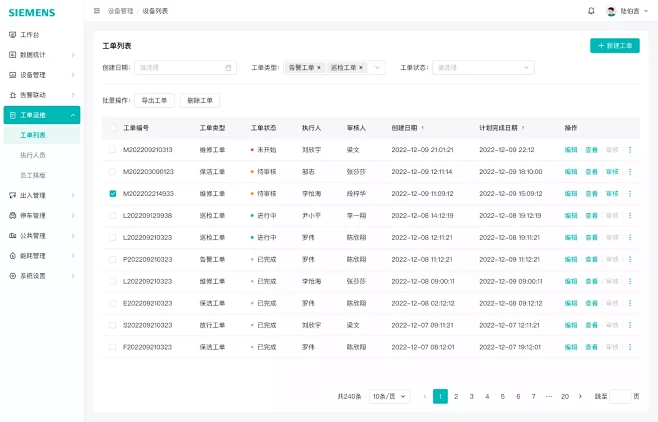Sort by 计划完成日期 using its arrow icon
Screen dimensions: 658x422
[x=523, y=128]
